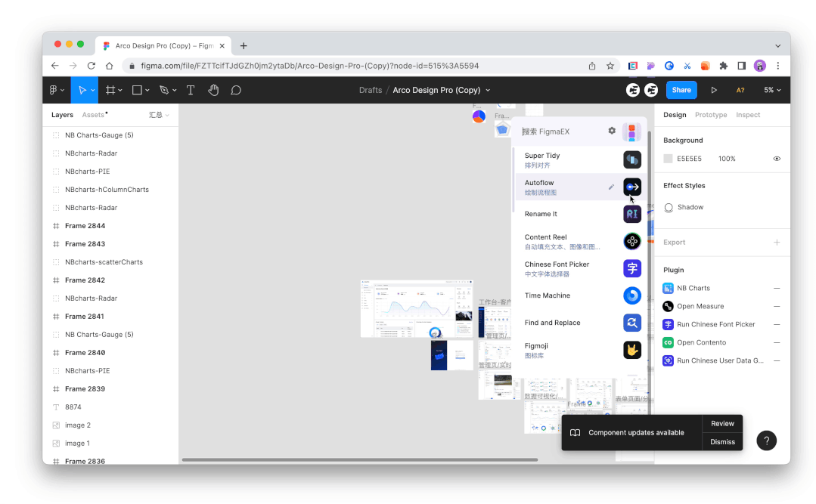The image size is (816, 504).
Task: Open the Comment tool
Action: pyautogui.click(x=236, y=90)
